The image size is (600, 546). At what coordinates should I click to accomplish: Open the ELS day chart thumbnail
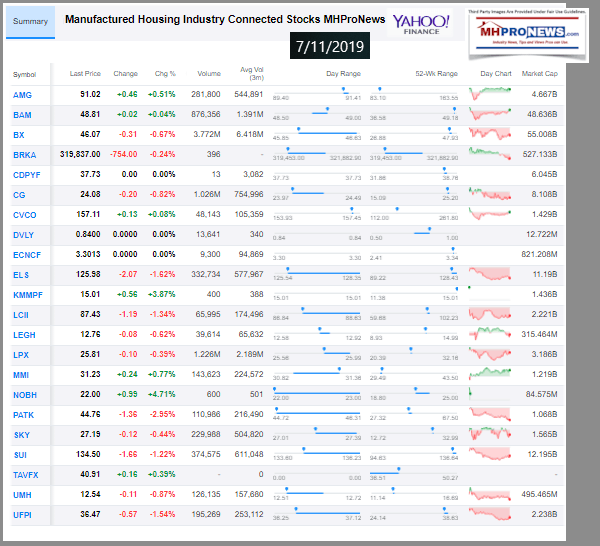[x=490, y=274]
